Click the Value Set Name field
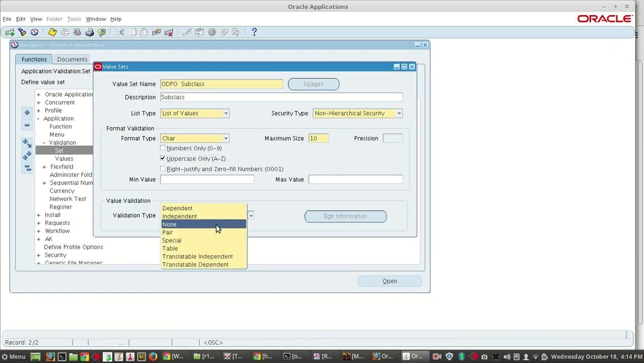The height and width of the screenshot is (363, 644). 222,84
